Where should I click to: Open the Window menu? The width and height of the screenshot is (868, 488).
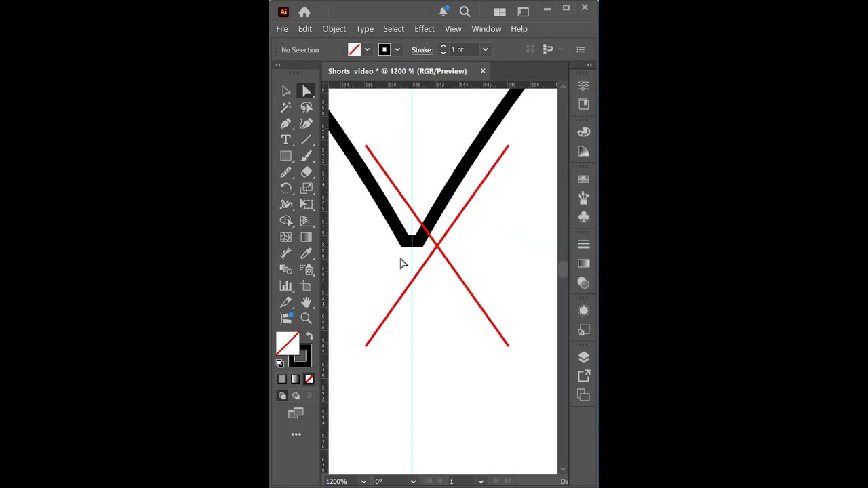click(486, 29)
